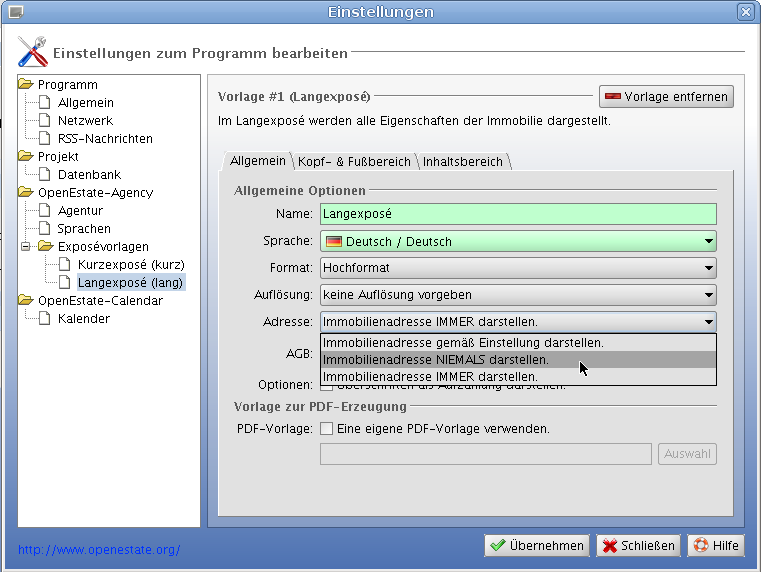The image size is (761, 572).
Task: Click the Exposévorlagen folder icon
Action: pyautogui.click(x=45, y=246)
